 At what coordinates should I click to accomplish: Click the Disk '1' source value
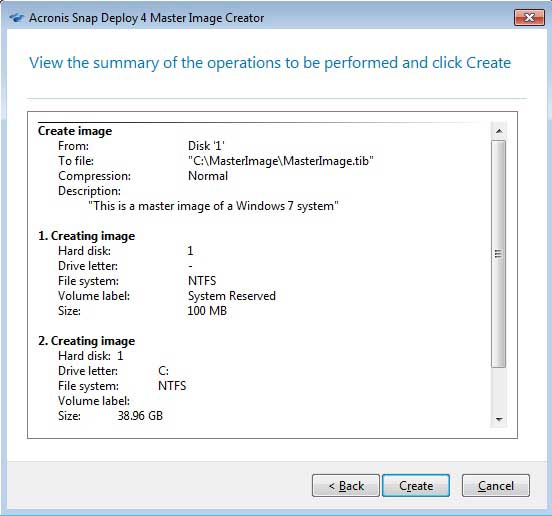206,146
